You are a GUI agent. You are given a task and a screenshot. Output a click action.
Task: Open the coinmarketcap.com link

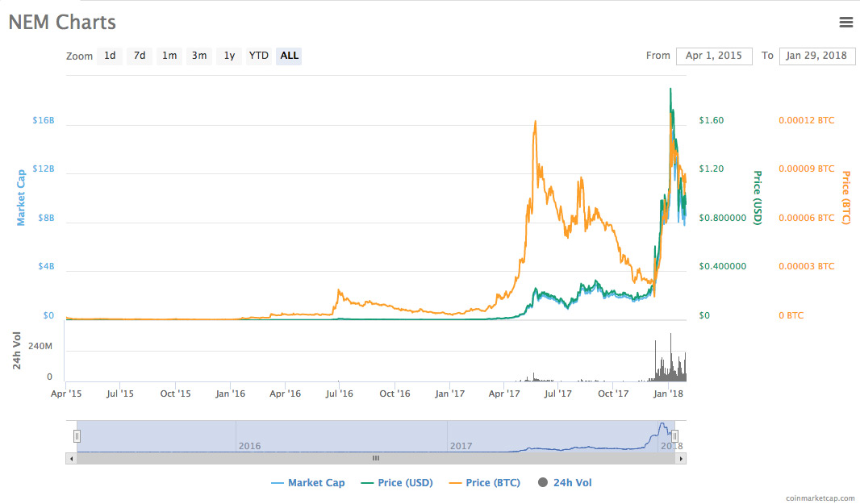[821, 498]
